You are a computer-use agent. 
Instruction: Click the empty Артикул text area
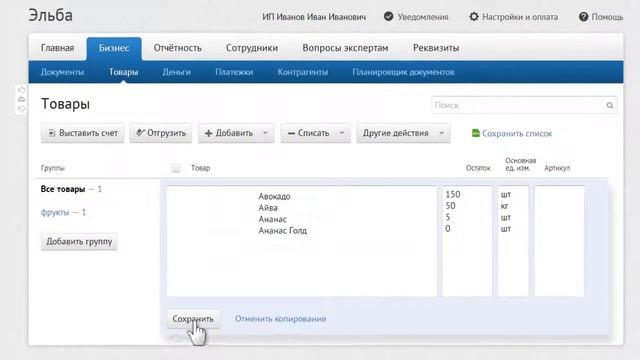pos(559,241)
